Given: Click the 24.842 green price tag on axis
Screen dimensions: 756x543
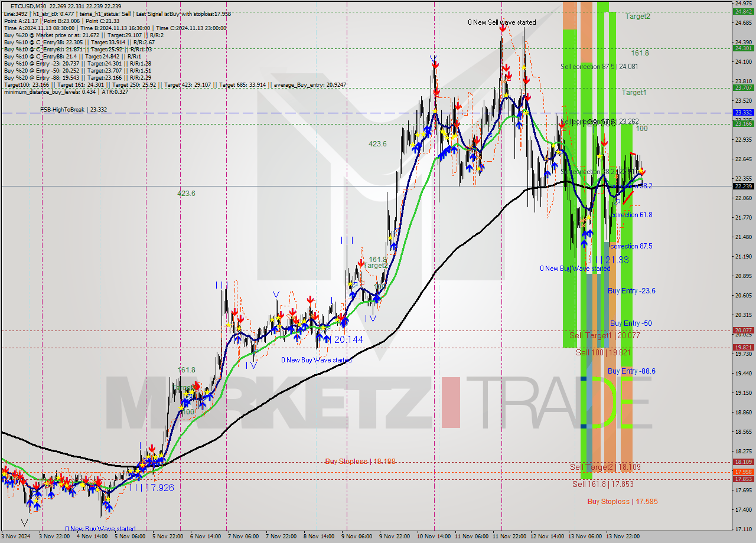Looking at the screenshot, I should coord(743,11).
